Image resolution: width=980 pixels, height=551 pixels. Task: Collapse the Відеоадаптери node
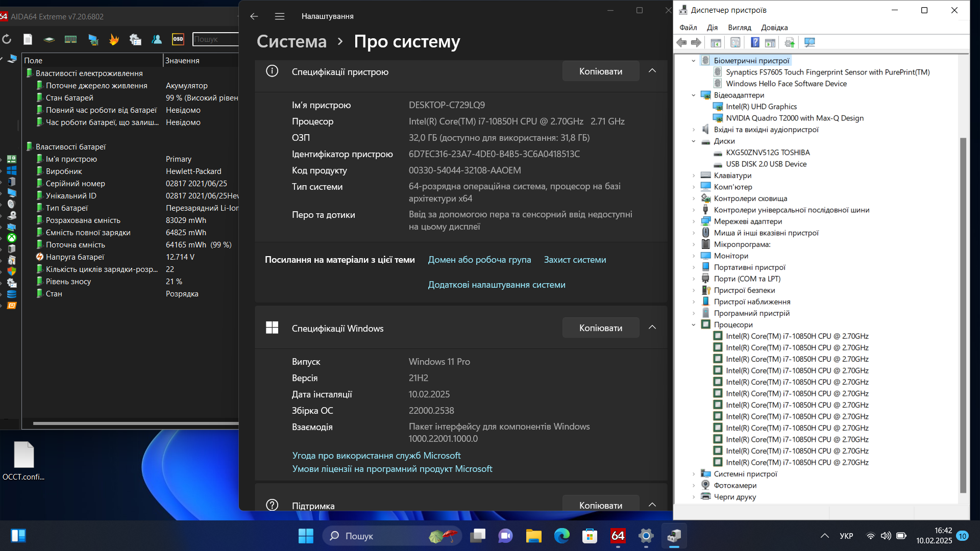694,95
